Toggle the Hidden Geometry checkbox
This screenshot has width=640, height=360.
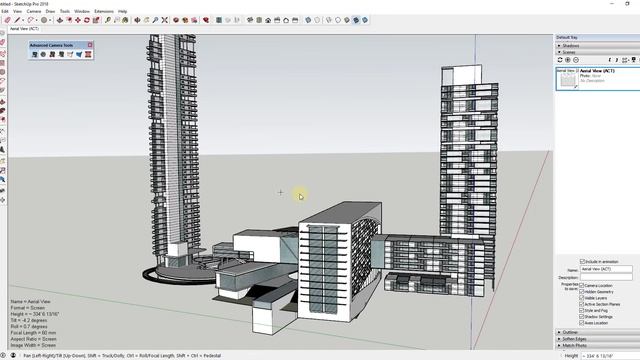(582, 291)
